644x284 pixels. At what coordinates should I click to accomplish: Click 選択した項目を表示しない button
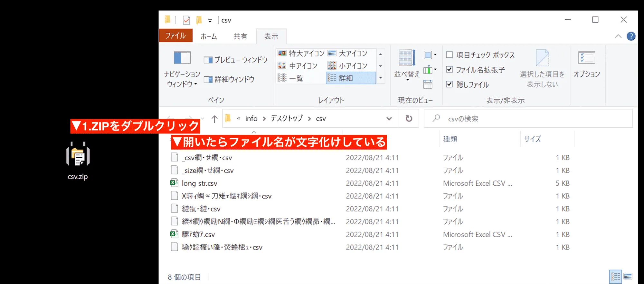click(542, 69)
